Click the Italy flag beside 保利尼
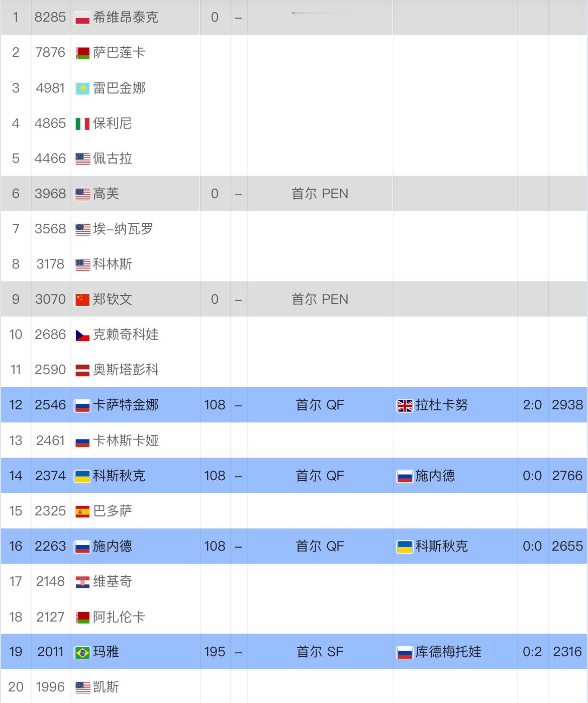The width and height of the screenshot is (588, 703). 82,124
